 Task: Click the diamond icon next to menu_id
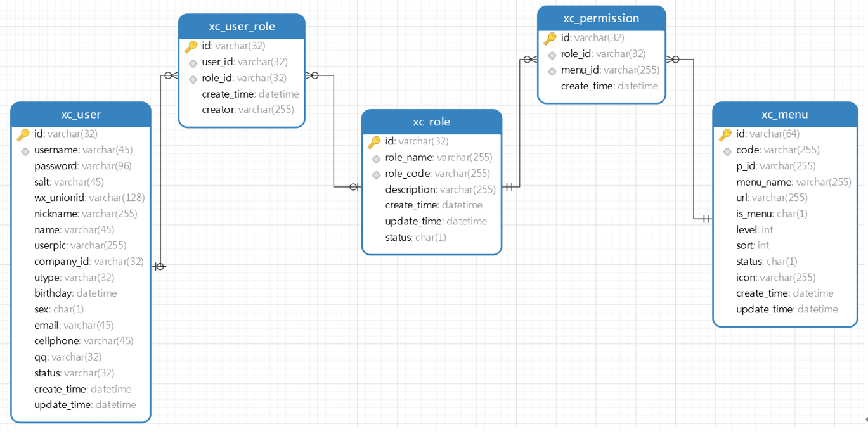coord(552,71)
